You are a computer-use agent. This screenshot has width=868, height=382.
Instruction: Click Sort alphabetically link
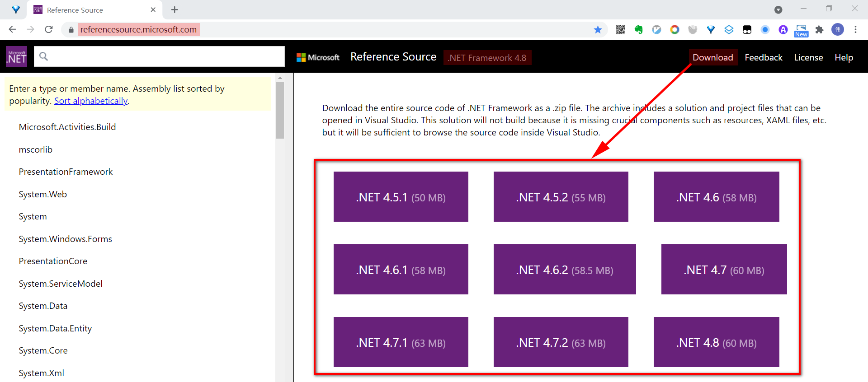pyautogui.click(x=91, y=101)
